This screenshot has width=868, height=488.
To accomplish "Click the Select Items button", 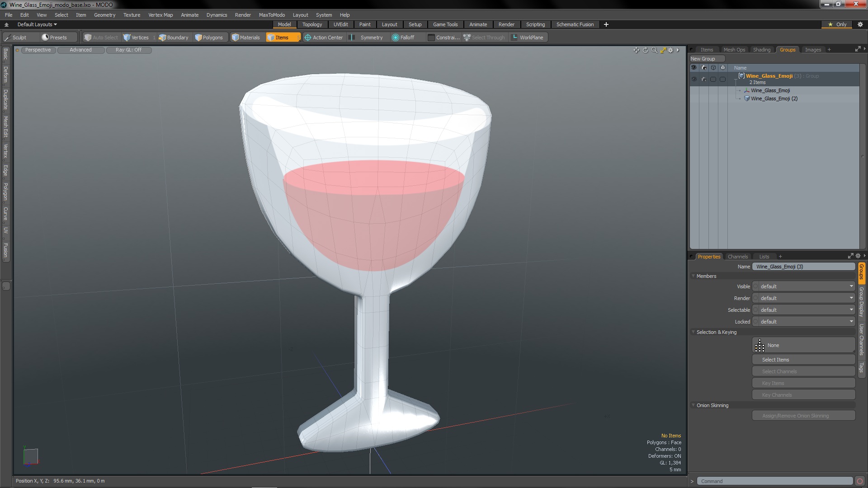I will tap(803, 359).
